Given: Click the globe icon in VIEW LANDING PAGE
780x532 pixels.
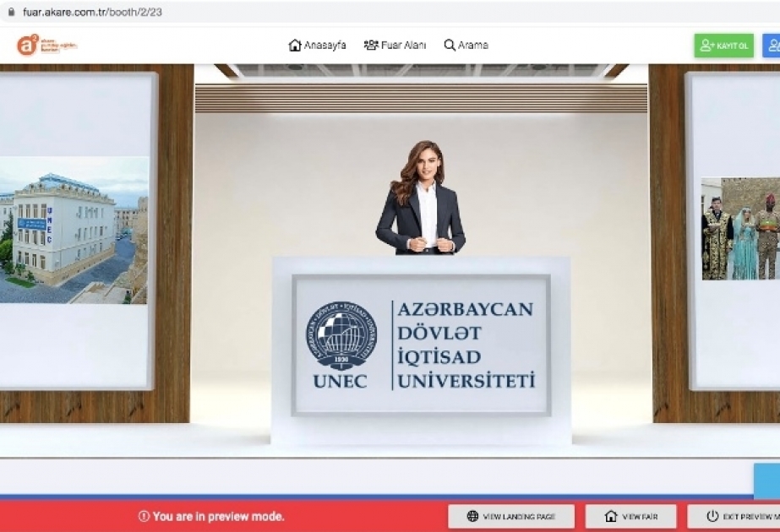Looking at the screenshot, I should coord(472,517).
